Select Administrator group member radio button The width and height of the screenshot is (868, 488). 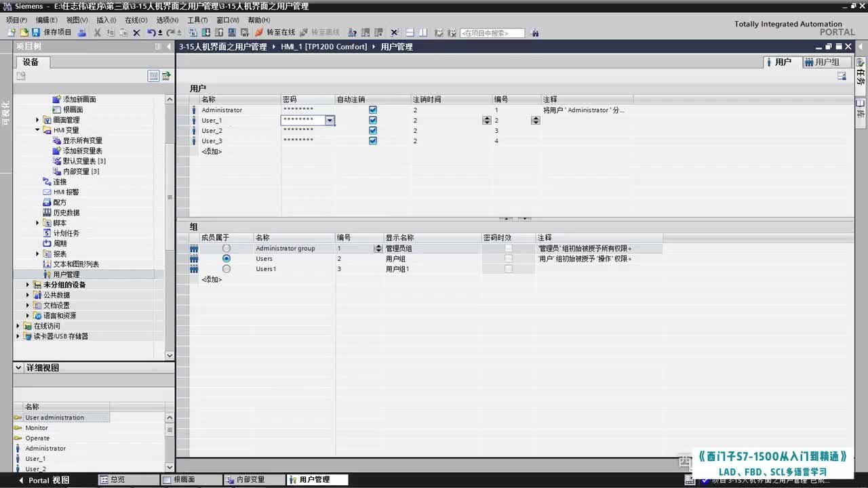click(x=226, y=249)
